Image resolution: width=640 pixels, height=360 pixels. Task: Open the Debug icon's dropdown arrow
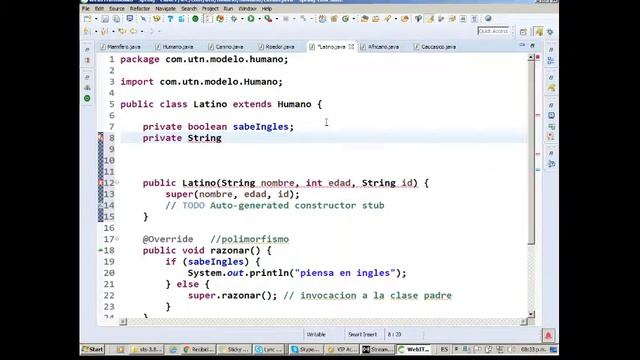[x=242, y=19]
